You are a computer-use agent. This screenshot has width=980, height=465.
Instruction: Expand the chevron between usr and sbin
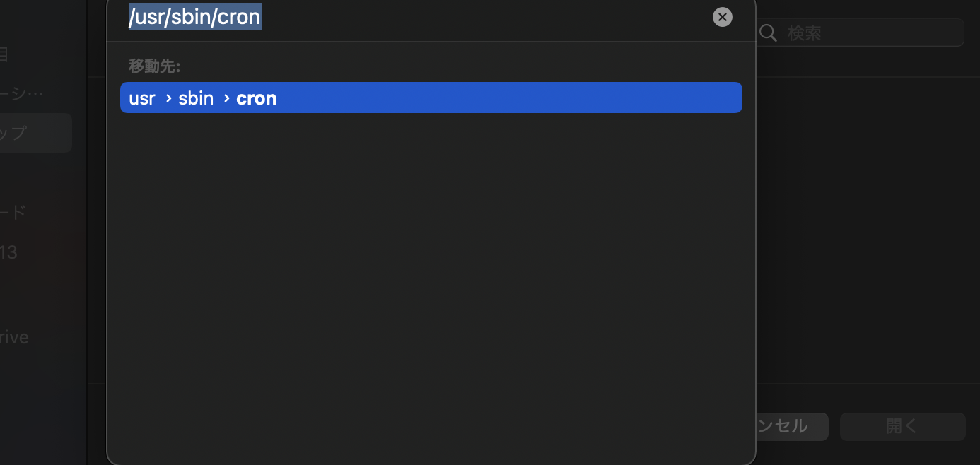[170, 98]
